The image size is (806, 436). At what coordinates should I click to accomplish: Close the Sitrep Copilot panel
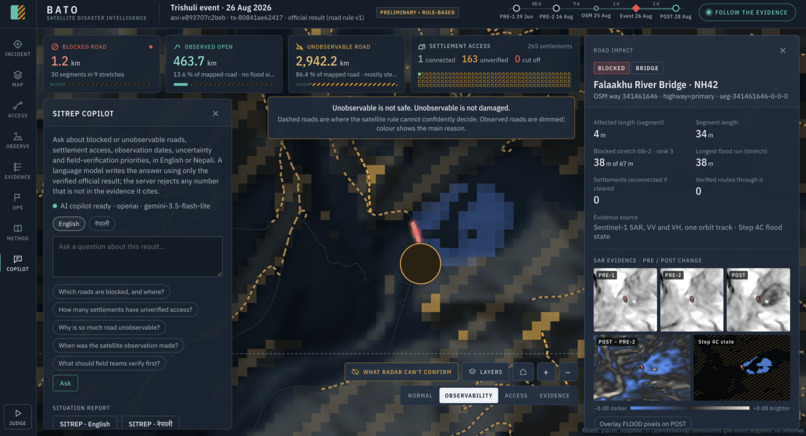(215, 114)
